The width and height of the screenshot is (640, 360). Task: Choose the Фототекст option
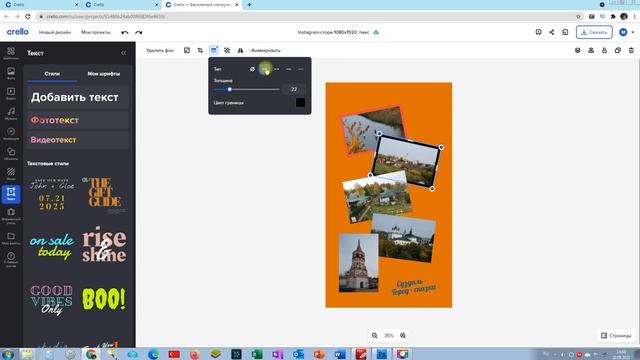(x=78, y=120)
